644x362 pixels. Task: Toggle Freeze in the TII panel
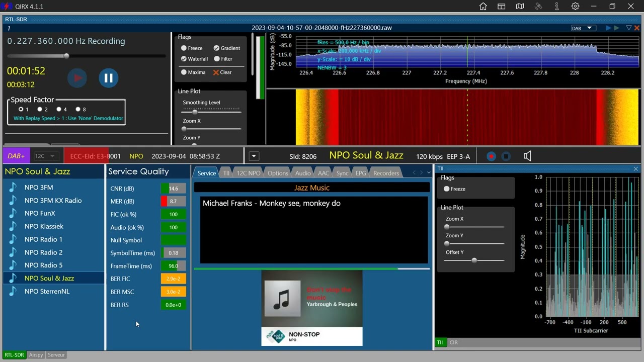[446, 189]
